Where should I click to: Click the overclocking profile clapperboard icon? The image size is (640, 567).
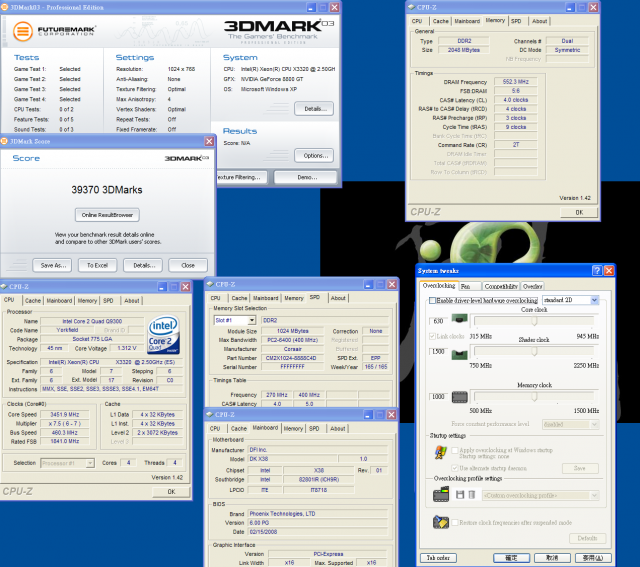point(441,494)
